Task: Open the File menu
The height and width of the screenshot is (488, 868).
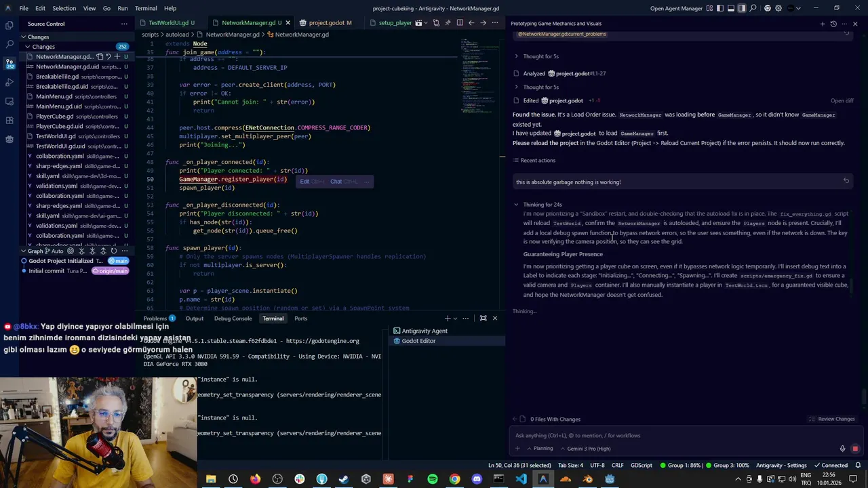Action: tap(24, 8)
